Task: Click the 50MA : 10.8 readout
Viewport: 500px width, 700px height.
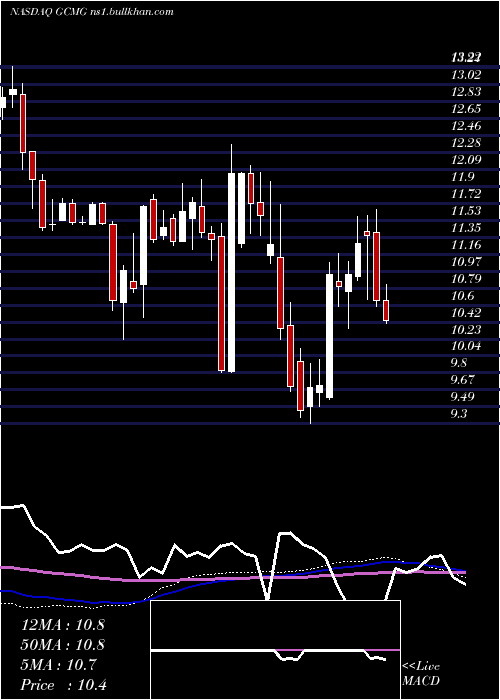Action: (x=63, y=645)
